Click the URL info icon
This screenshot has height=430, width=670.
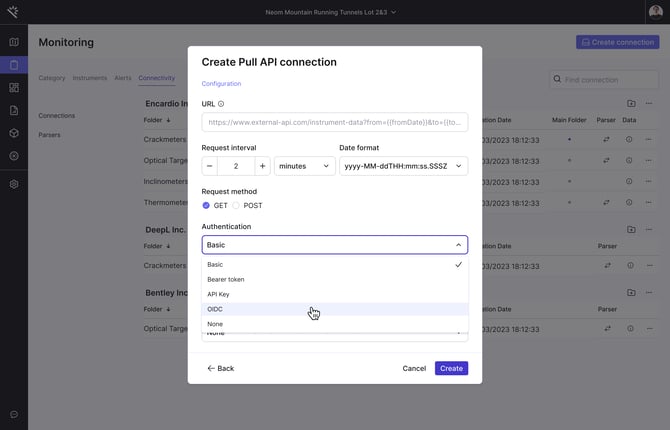click(x=221, y=104)
